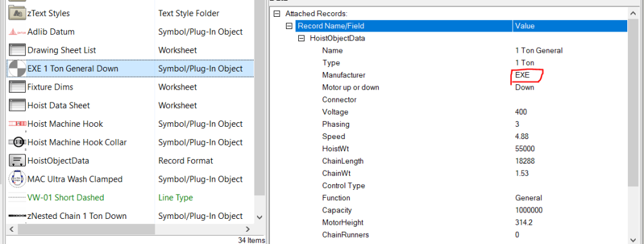Select the zText Styles folder icon
The image size is (644, 244).
17,13
